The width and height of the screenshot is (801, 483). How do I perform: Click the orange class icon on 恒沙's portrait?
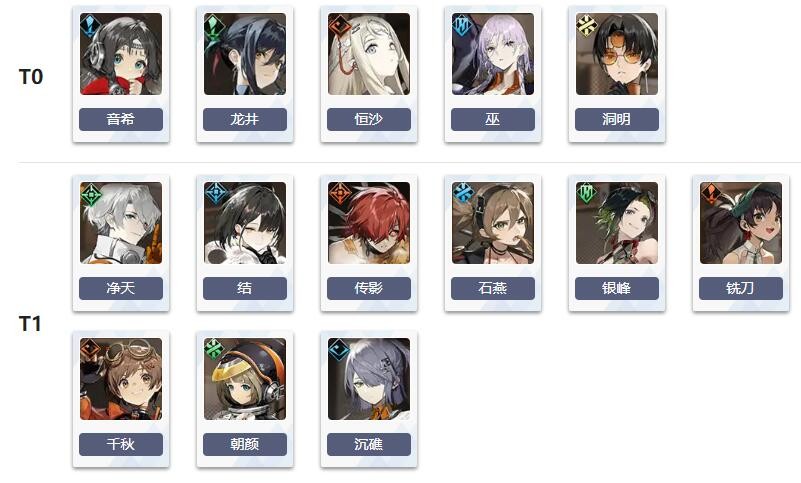point(338,25)
